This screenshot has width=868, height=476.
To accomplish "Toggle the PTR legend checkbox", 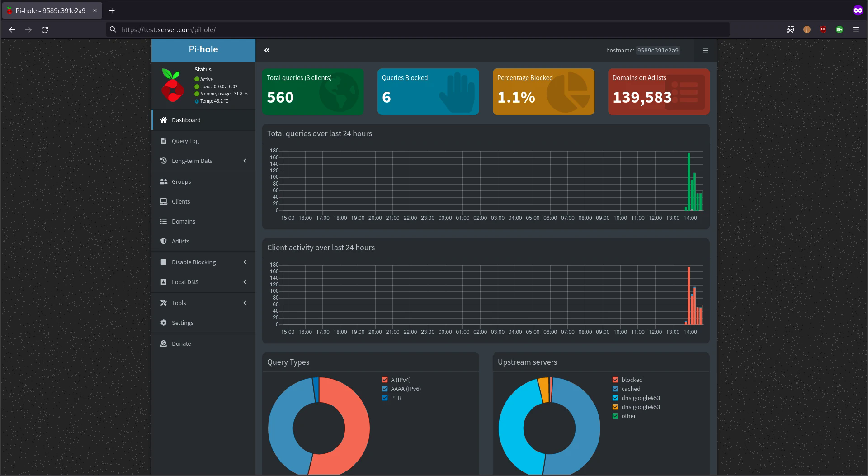I will coord(385,398).
